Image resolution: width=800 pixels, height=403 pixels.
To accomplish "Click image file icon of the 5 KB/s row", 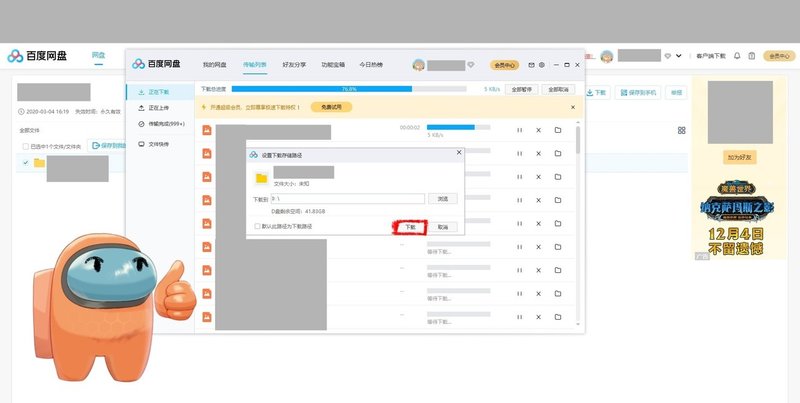I will click(x=207, y=130).
